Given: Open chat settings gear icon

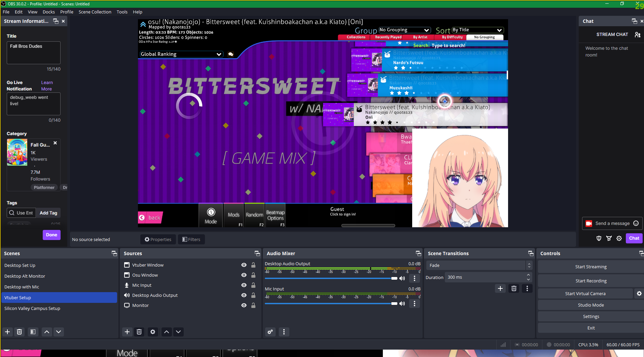Looking at the screenshot, I should coord(619,238).
